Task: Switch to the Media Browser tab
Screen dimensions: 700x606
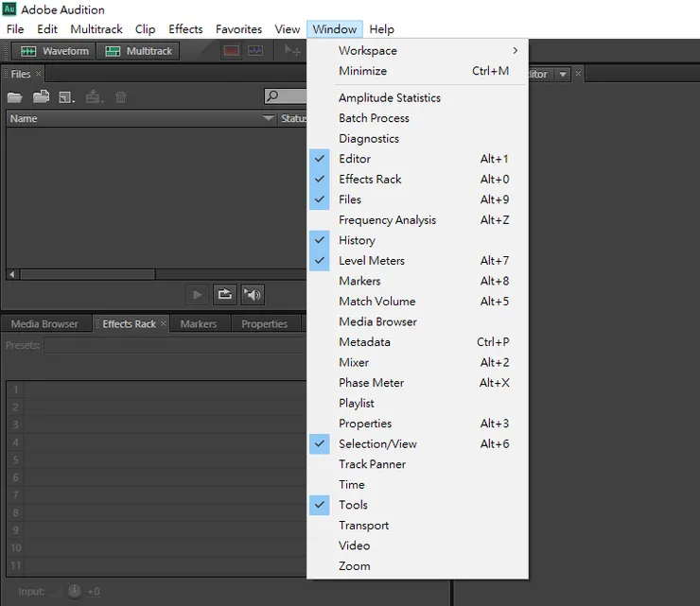Action: click(x=44, y=324)
